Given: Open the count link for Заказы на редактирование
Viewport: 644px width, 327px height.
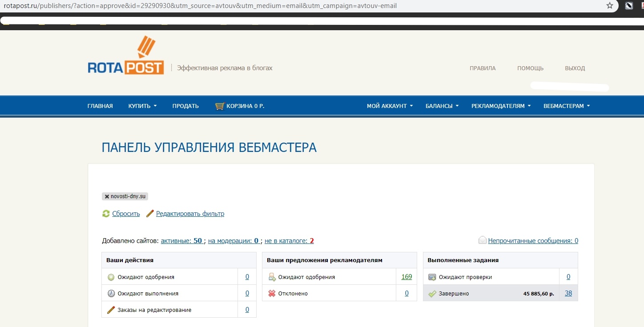Looking at the screenshot, I should [x=247, y=310].
